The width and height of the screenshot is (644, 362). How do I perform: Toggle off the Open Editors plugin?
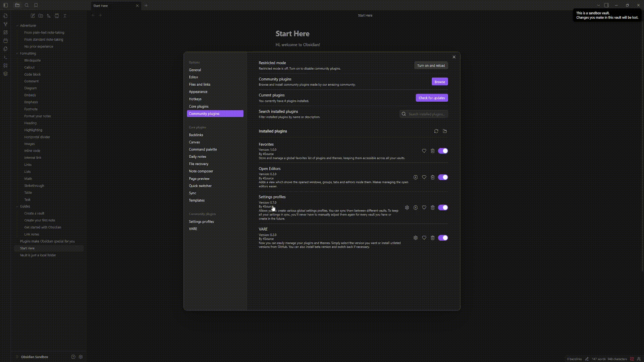(443, 177)
